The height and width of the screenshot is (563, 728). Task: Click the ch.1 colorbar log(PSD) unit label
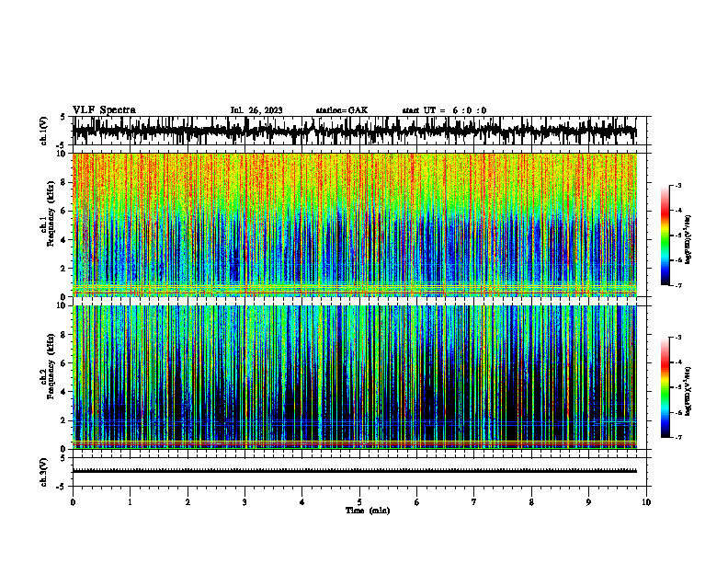tap(688, 240)
